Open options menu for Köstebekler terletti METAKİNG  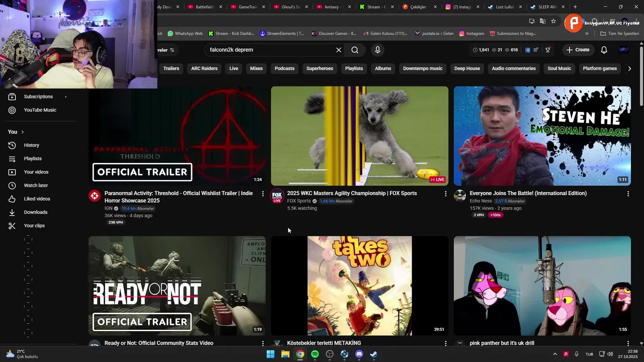click(445, 343)
